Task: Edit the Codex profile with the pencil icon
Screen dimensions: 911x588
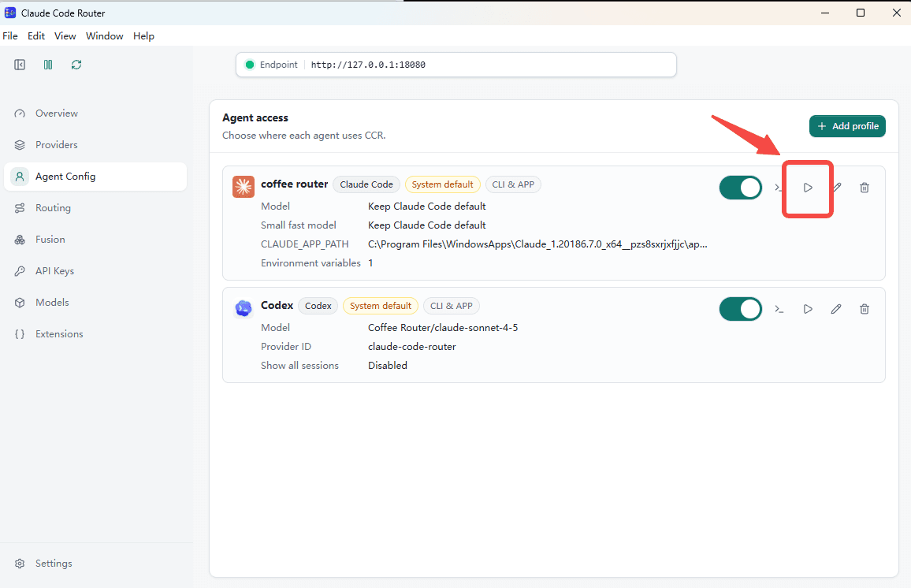Action: 836,309
